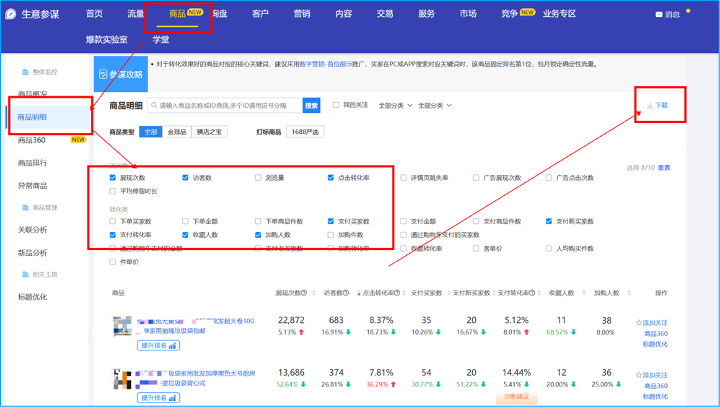Click the 整体监控 sidebar icon

(27, 74)
